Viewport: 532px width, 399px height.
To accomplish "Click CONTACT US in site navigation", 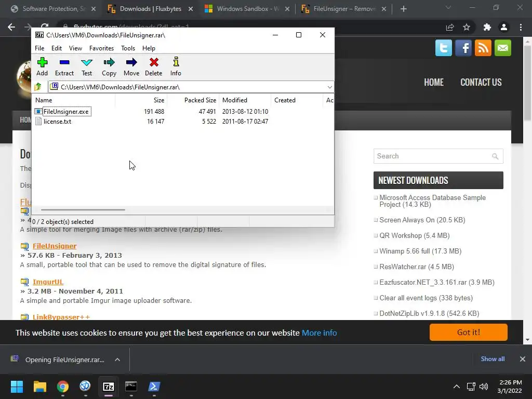I will 481,83.
